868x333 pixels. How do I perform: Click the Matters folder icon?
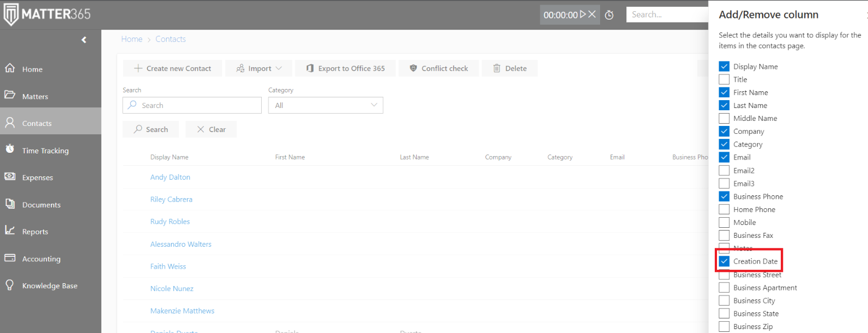pyautogui.click(x=10, y=95)
